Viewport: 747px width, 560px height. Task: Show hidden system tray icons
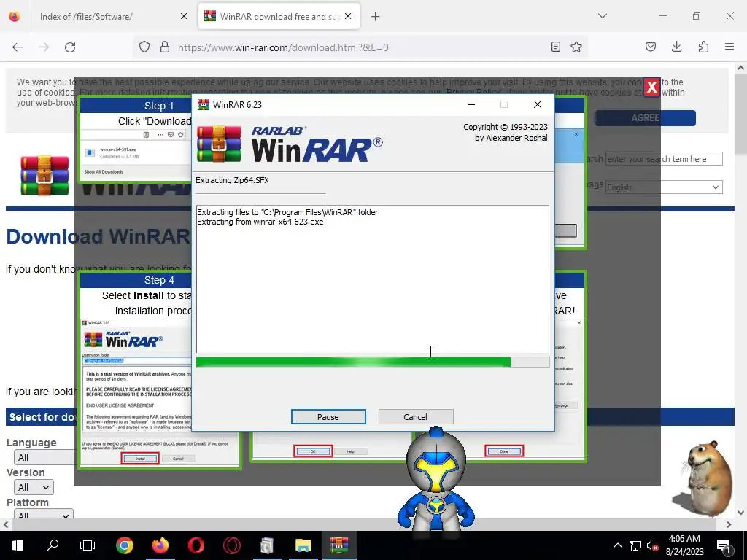pyautogui.click(x=617, y=545)
